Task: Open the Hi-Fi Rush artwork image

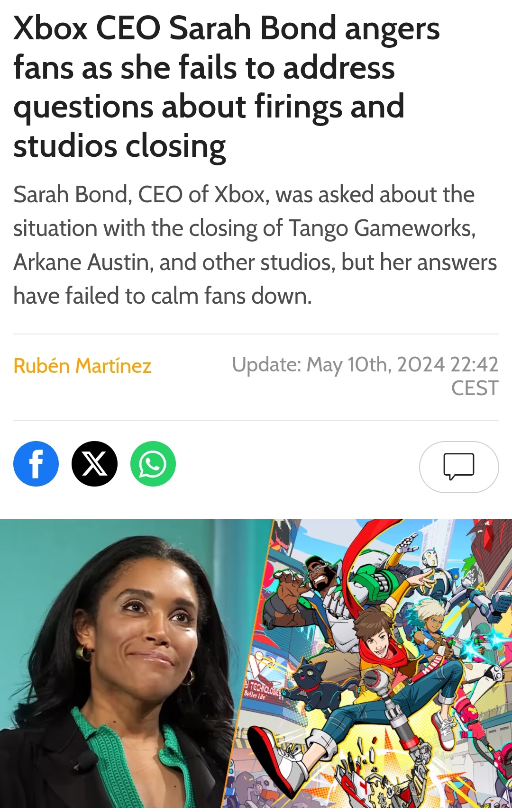Action: point(375,663)
